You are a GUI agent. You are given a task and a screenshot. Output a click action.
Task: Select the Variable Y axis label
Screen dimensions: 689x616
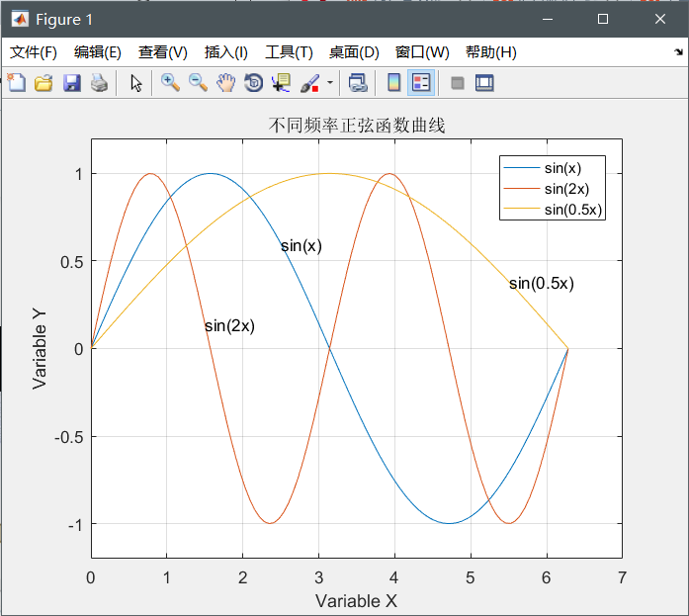[x=40, y=349]
